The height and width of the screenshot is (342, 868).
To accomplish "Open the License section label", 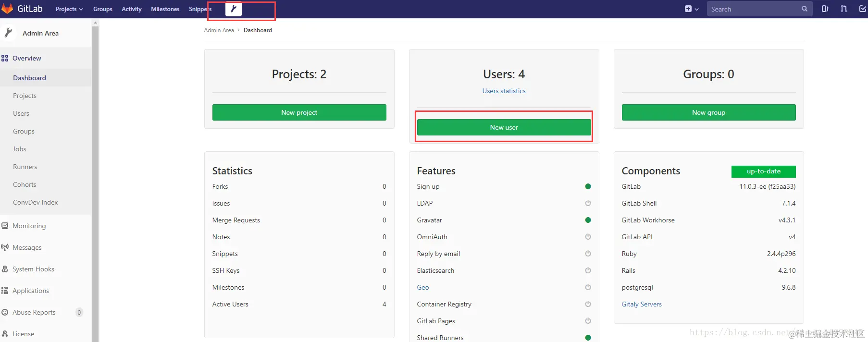I will coord(23,334).
